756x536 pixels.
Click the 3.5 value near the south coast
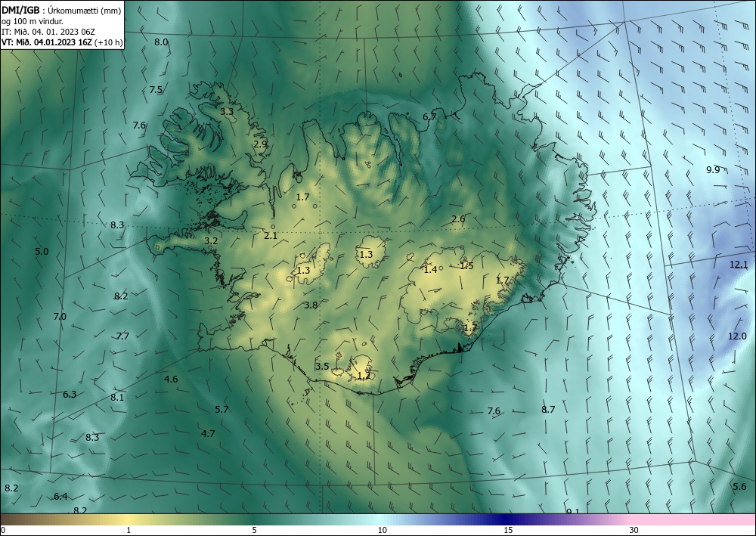pyautogui.click(x=322, y=366)
